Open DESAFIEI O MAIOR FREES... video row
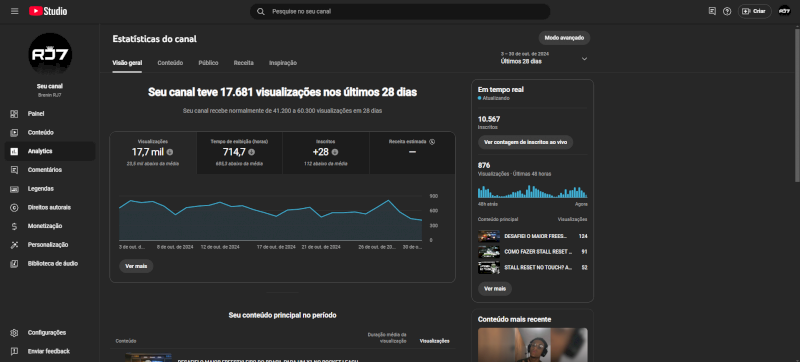Viewport: 800px width, 362px height. pyautogui.click(x=533, y=236)
